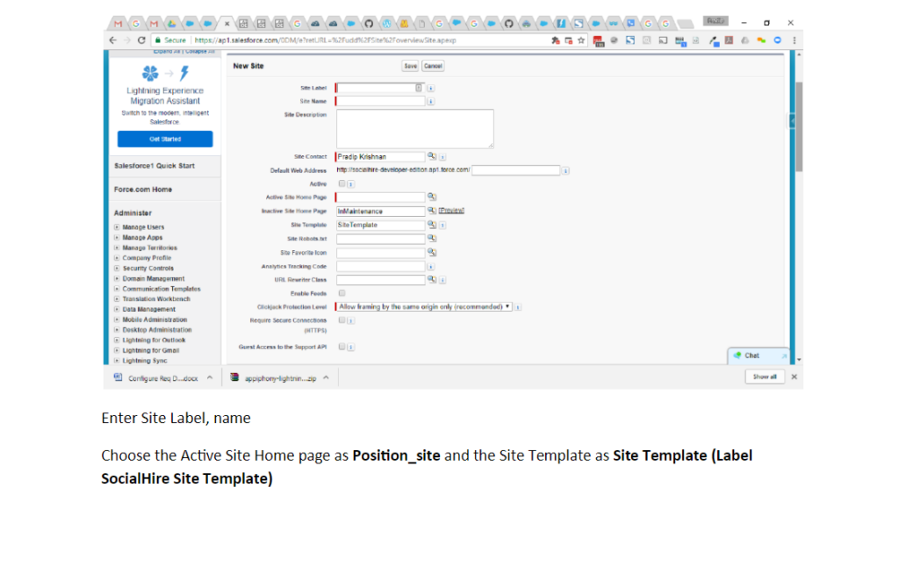
Task: Focus the Site Name input field
Action: pos(380,101)
